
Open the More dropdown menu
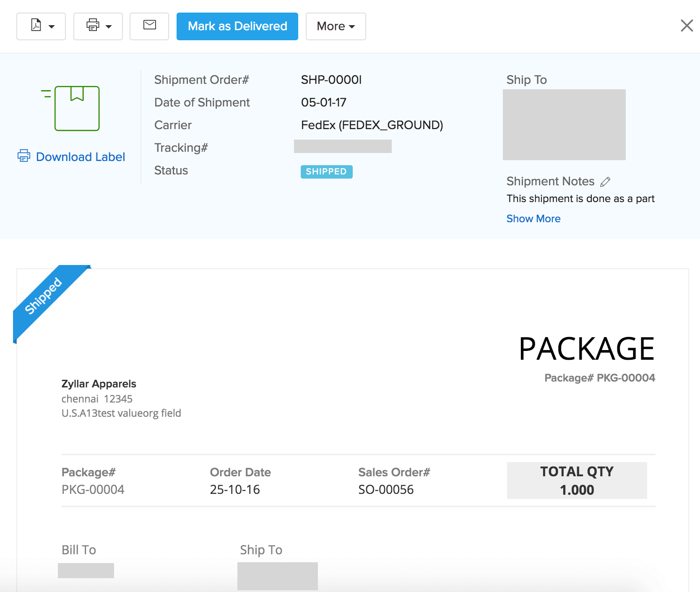click(335, 26)
